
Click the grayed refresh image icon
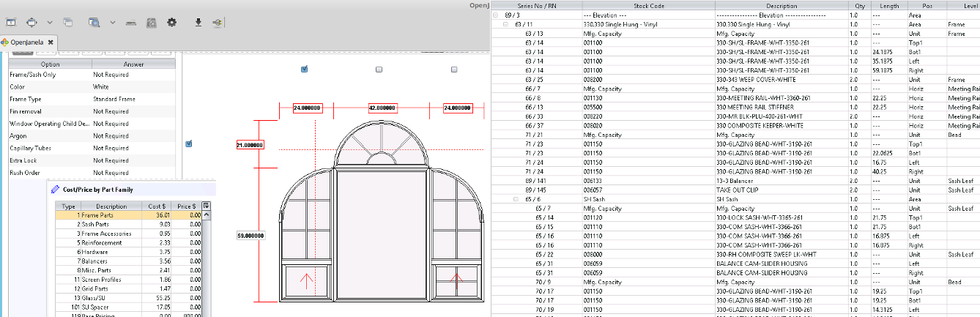[x=151, y=23]
